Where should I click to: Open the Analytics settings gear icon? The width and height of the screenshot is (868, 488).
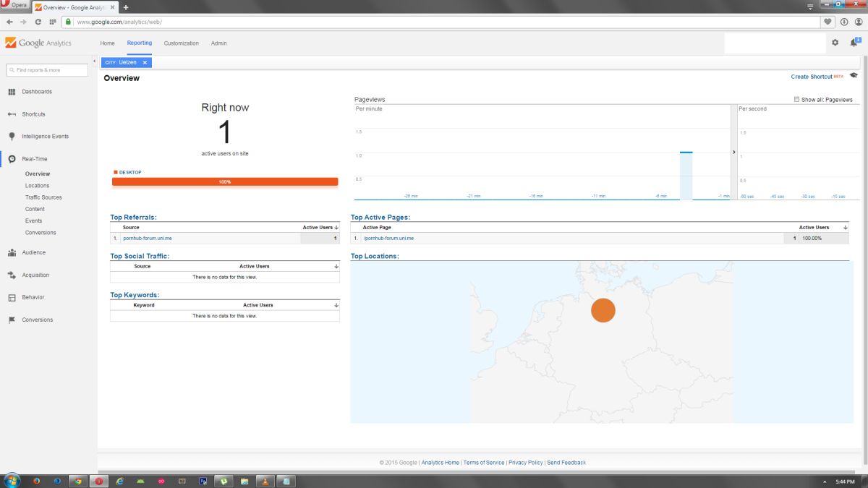835,43
